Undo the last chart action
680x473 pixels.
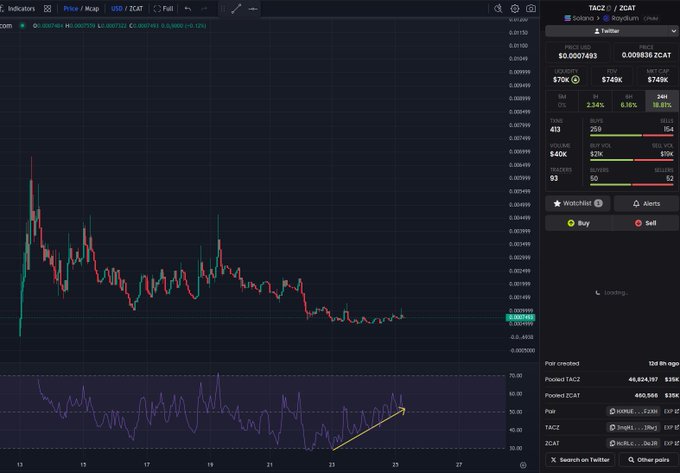pyautogui.click(x=188, y=9)
